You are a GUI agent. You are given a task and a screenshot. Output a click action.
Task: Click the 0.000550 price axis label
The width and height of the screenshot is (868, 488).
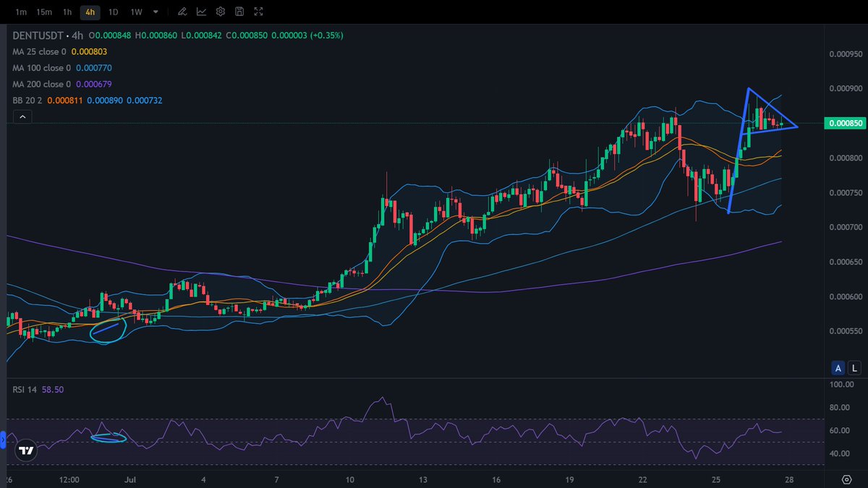[844, 332]
